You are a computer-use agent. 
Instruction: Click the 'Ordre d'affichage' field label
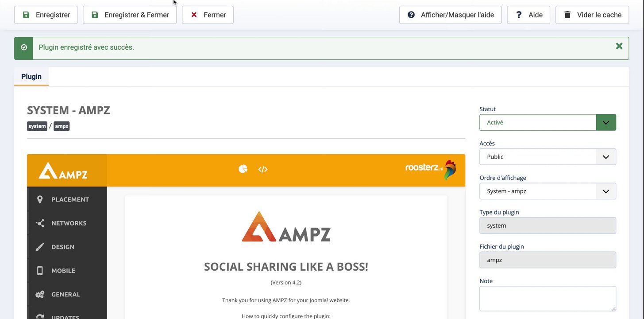pyautogui.click(x=503, y=178)
